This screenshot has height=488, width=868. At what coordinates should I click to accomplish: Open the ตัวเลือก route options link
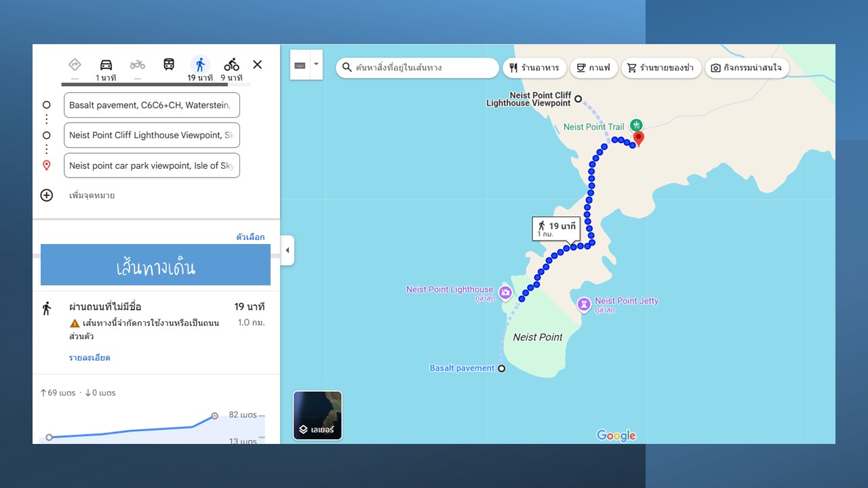[x=250, y=237]
